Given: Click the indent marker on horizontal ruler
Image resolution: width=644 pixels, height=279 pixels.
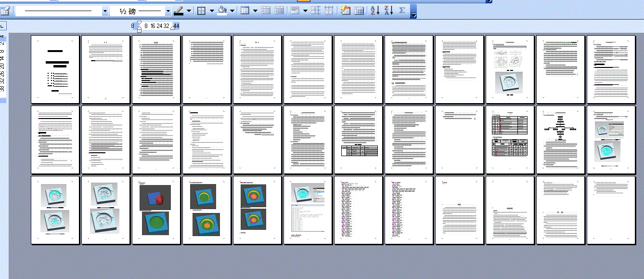Looking at the screenshot, I should [140, 26].
